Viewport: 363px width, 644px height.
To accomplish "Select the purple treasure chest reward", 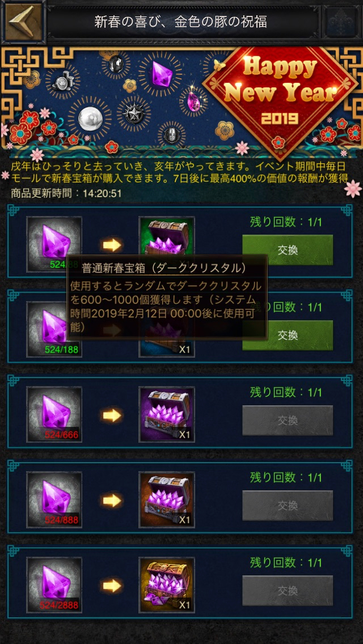I will (x=167, y=415).
